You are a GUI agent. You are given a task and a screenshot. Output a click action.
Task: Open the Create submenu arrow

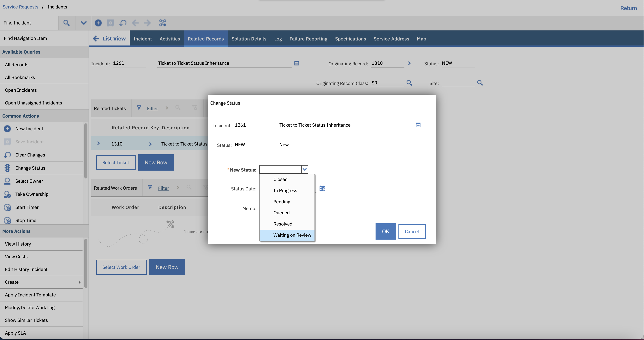(80, 282)
